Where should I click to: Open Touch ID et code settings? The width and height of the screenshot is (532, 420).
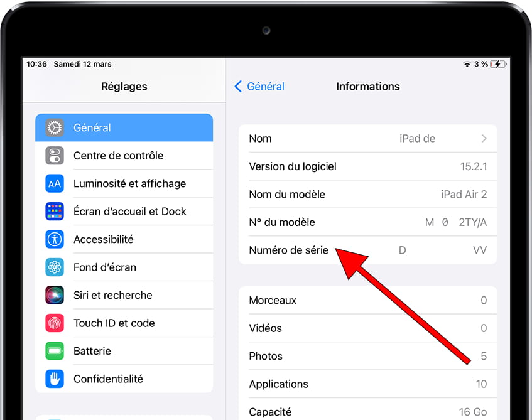(x=124, y=323)
